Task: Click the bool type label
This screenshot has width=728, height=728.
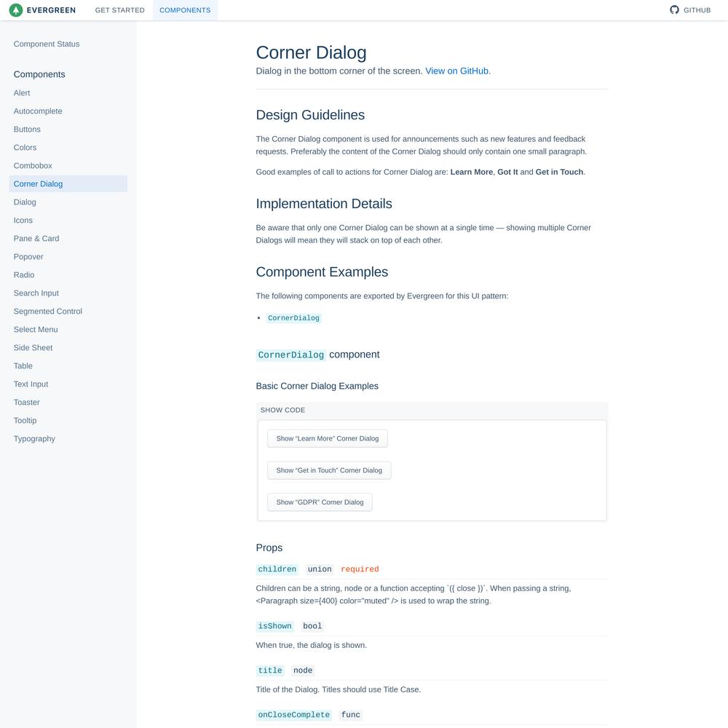Action: point(312,626)
